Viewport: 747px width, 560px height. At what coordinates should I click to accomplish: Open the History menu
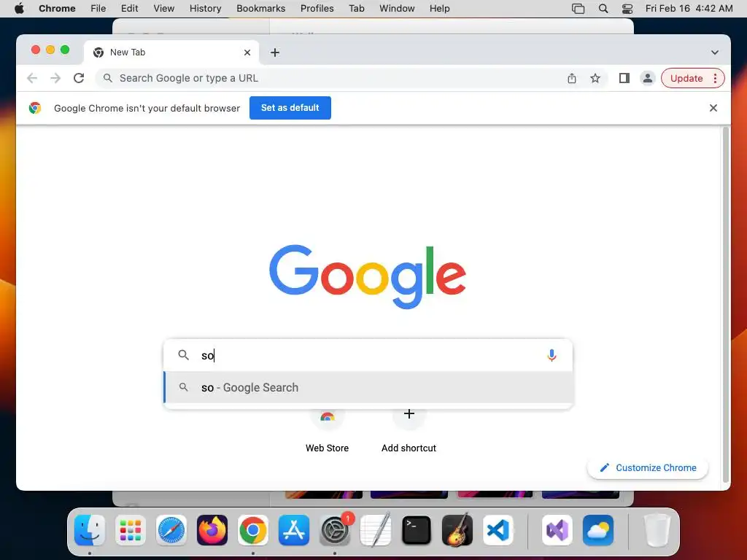pyautogui.click(x=205, y=9)
